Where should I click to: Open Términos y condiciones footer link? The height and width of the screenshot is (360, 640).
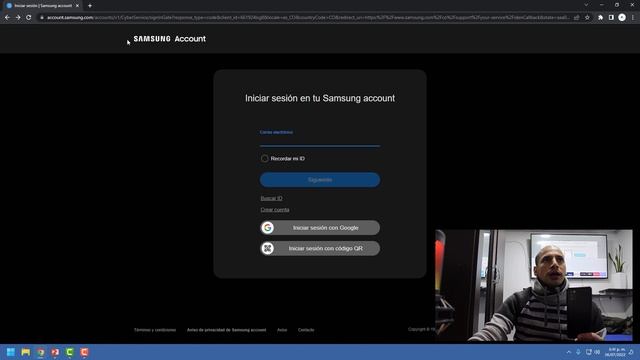point(155,330)
